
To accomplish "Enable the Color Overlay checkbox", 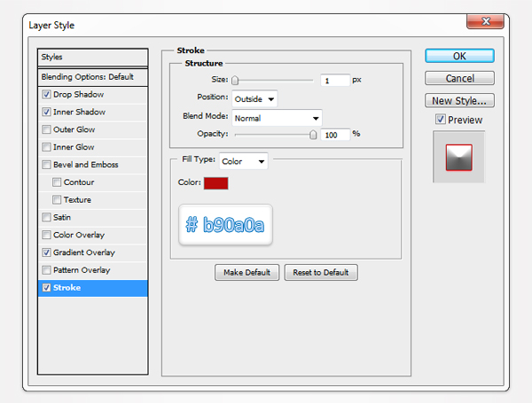I will pos(46,235).
